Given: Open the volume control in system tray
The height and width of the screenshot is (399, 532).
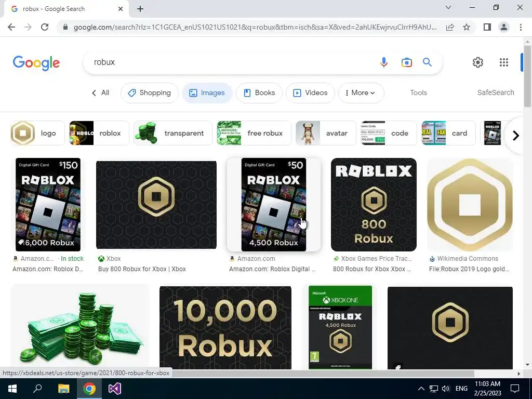Looking at the screenshot, I should coord(446,389).
